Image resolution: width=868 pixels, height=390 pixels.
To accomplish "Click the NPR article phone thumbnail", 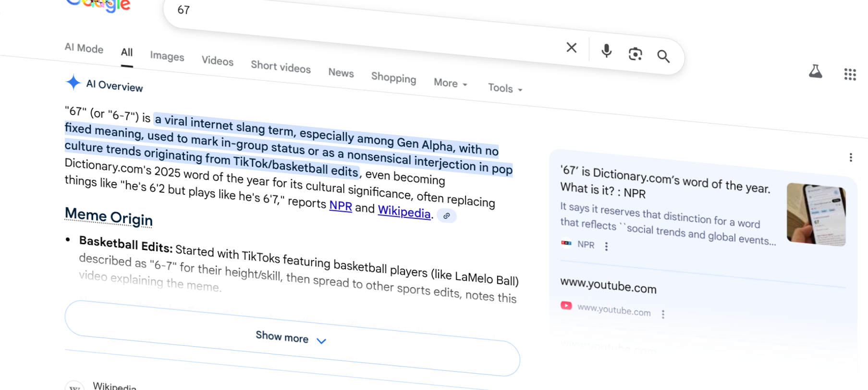I will click(816, 214).
